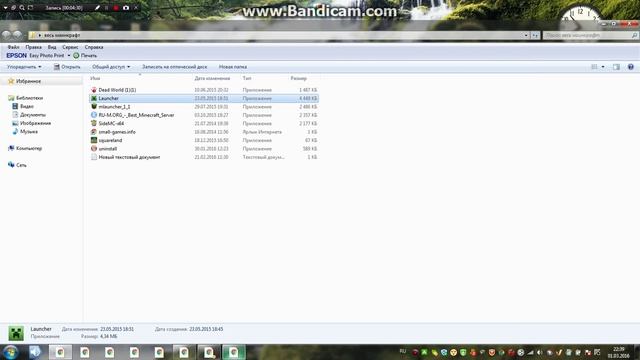The image size is (640, 360).
Task: Click the volume speaker tray icon
Action: point(540,352)
